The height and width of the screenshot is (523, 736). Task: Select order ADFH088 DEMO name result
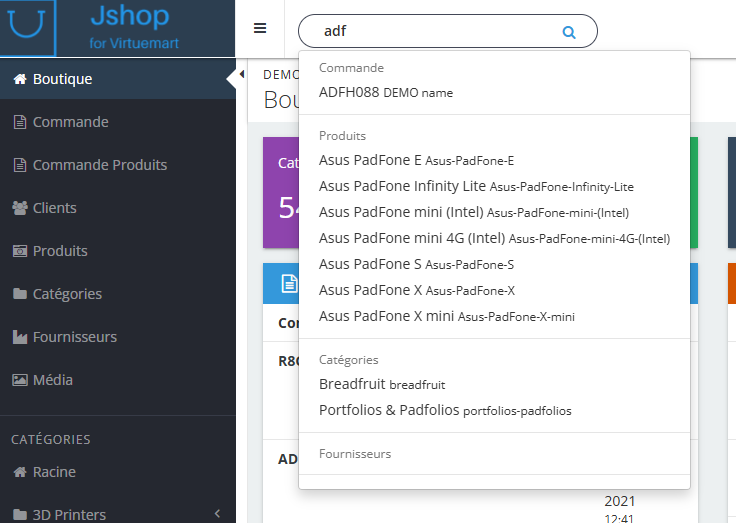click(x=386, y=92)
